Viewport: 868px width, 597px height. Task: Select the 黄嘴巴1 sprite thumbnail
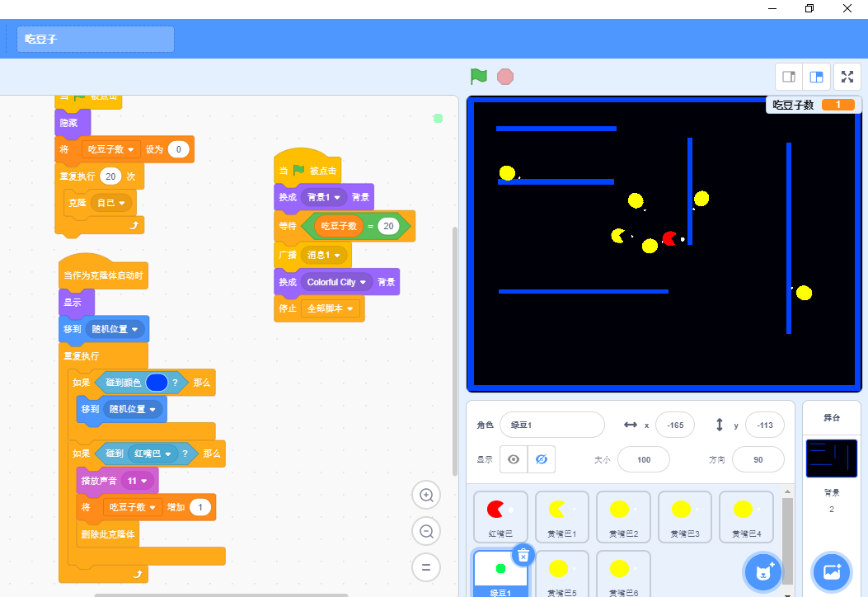pyautogui.click(x=562, y=517)
